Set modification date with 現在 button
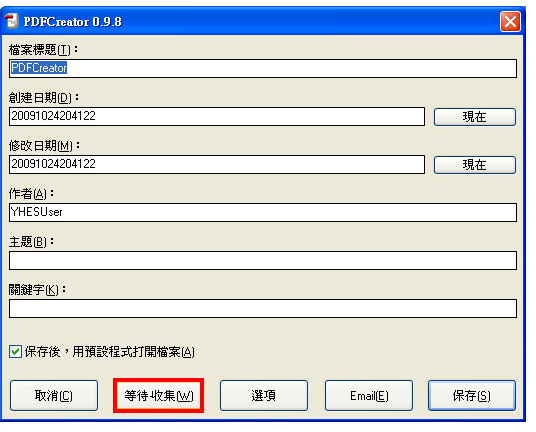This screenshot has width=536, height=432. pyautogui.click(x=475, y=165)
